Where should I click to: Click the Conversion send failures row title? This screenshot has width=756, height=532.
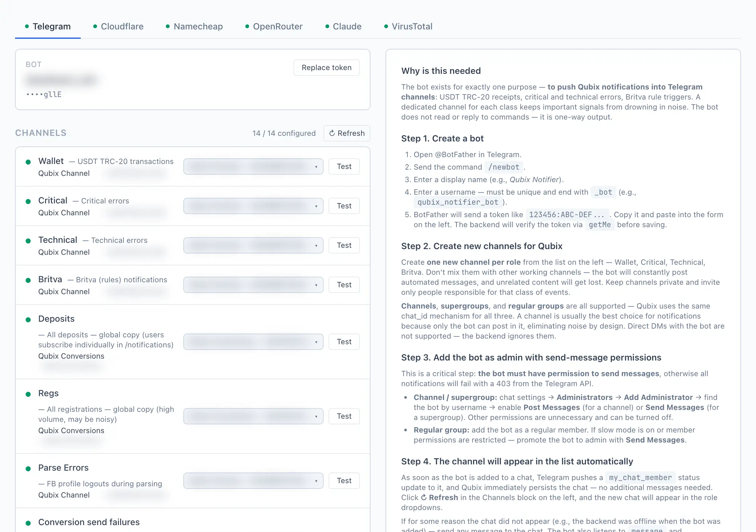pyautogui.click(x=89, y=522)
